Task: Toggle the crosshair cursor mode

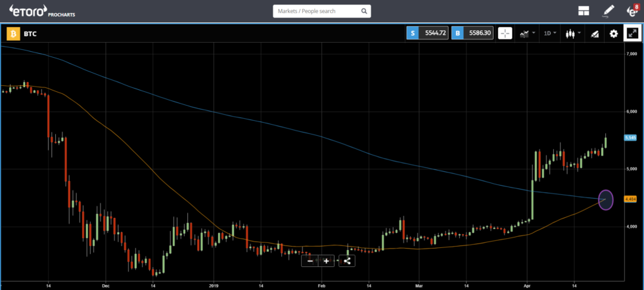Action: click(x=505, y=33)
